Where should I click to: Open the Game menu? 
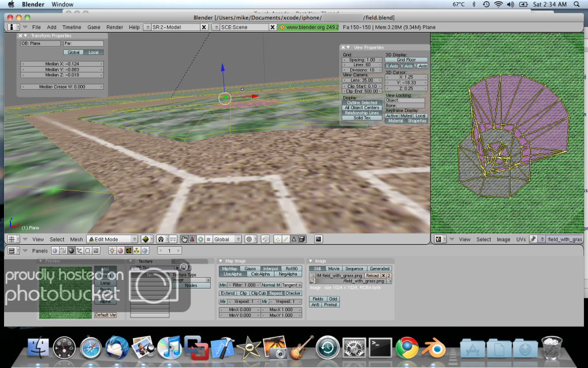tap(94, 28)
